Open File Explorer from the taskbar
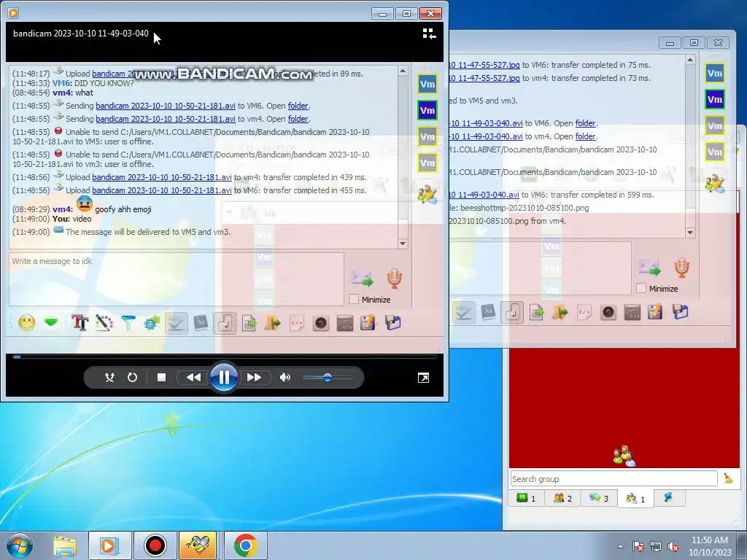The image size is (747, 560). (65, 545)
